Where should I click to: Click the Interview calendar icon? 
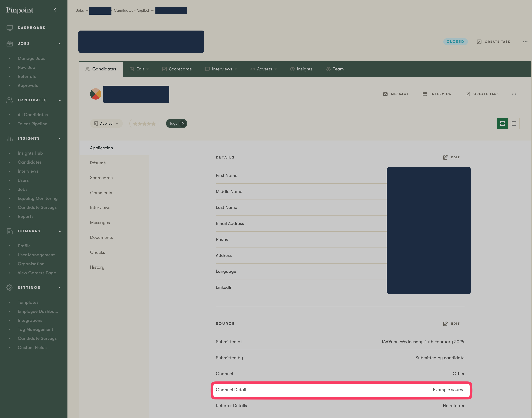click(425, 94)
